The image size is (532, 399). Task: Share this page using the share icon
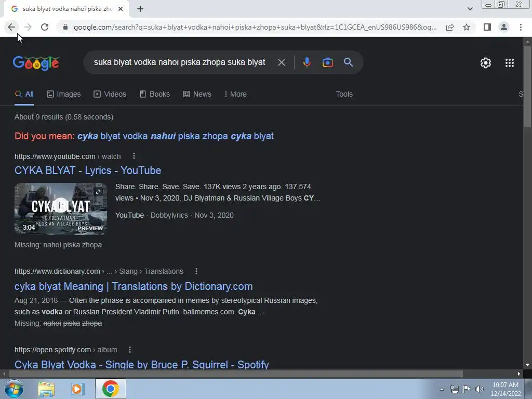[x=450, y=27]
